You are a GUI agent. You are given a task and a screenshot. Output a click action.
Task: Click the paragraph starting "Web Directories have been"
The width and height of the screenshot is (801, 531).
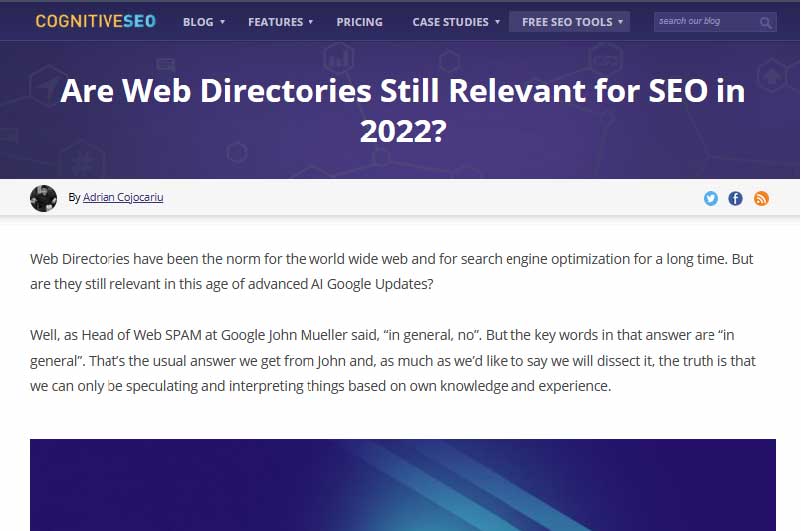coord(392,271)
